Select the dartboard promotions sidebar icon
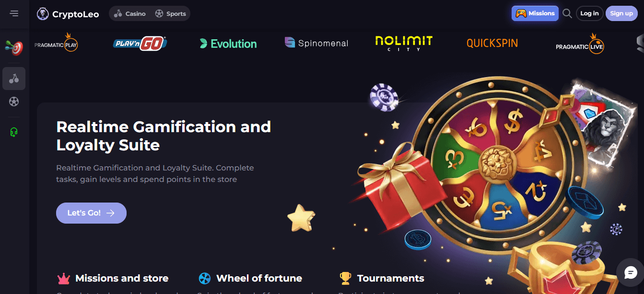 point(14,47)
